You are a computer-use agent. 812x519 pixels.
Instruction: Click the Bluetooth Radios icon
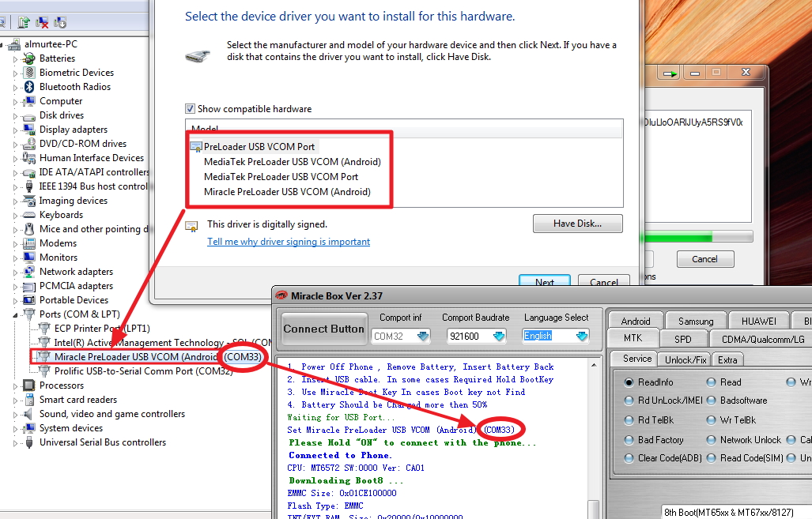[29, 87]
